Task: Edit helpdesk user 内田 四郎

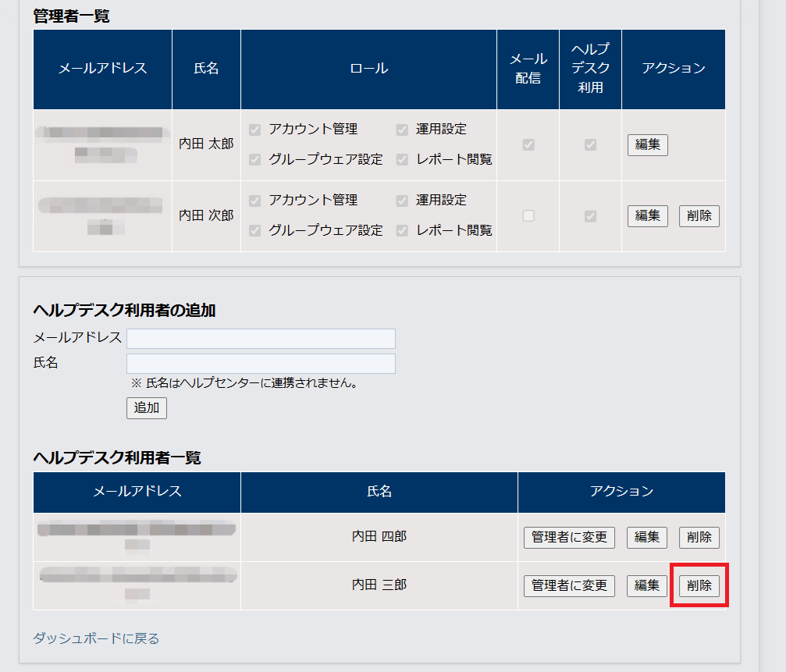Action: tap(647, 538)
